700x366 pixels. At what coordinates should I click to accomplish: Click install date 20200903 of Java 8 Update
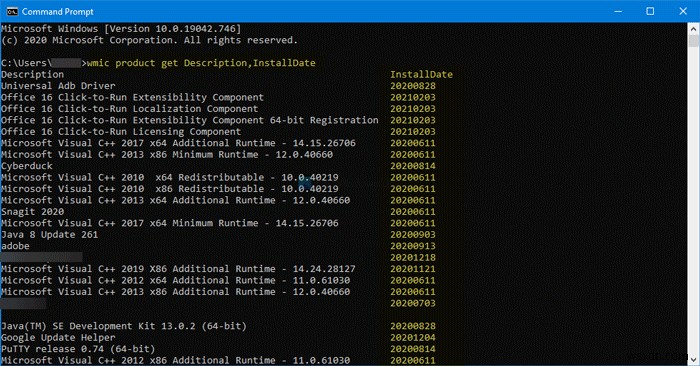coord(413,235)
